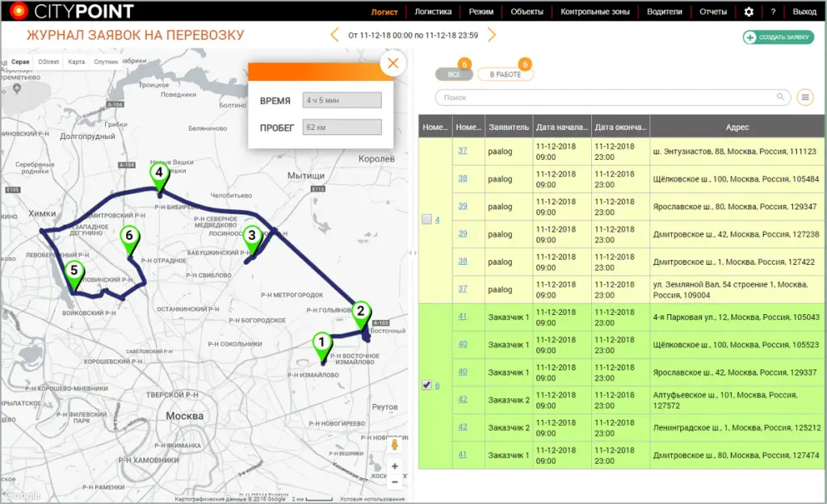Click map zoom out minus button
The height and width of the screenshot is (504, 827).
click(x=394, y=482)
